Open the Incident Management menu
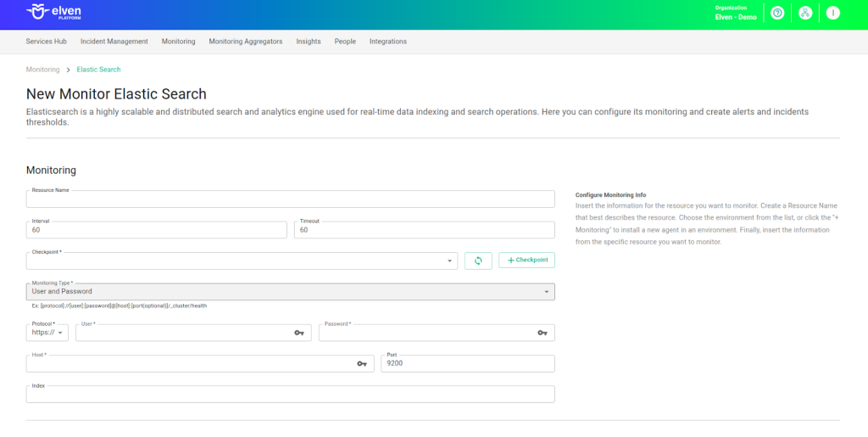The image size is (868, 437). tap(114, 42)
